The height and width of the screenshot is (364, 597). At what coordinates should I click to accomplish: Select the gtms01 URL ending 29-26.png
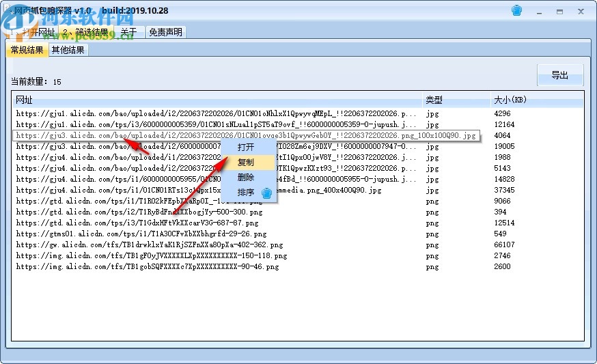click(141, 234)
